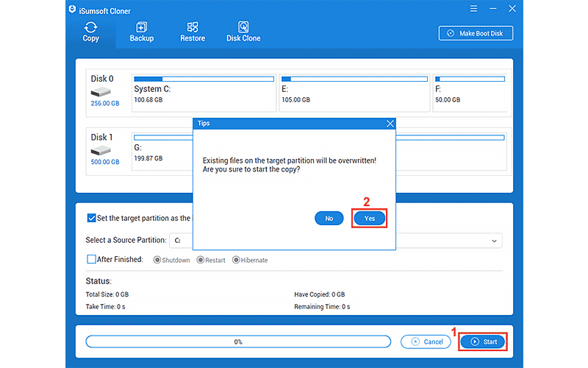Click the iSumsoft Cloner logo icon
This screenshot has height=368, width=588.
pyautogui.click(x=72, y=10)
